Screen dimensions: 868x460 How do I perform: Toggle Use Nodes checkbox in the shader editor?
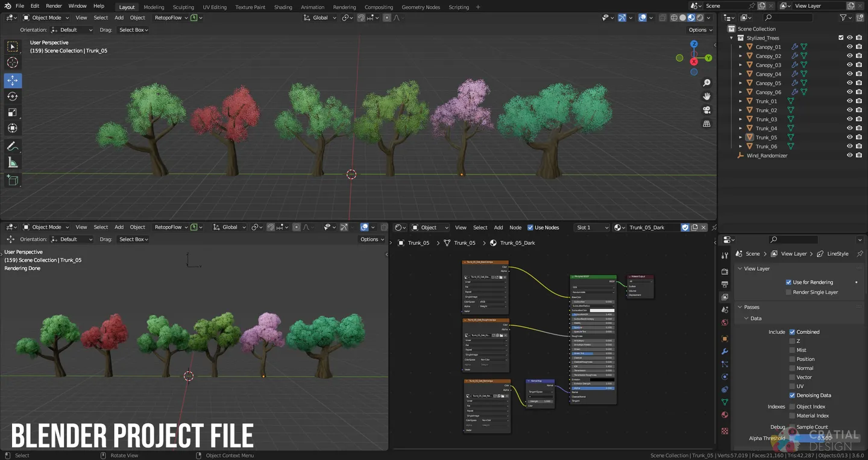[x=530, y=227]
